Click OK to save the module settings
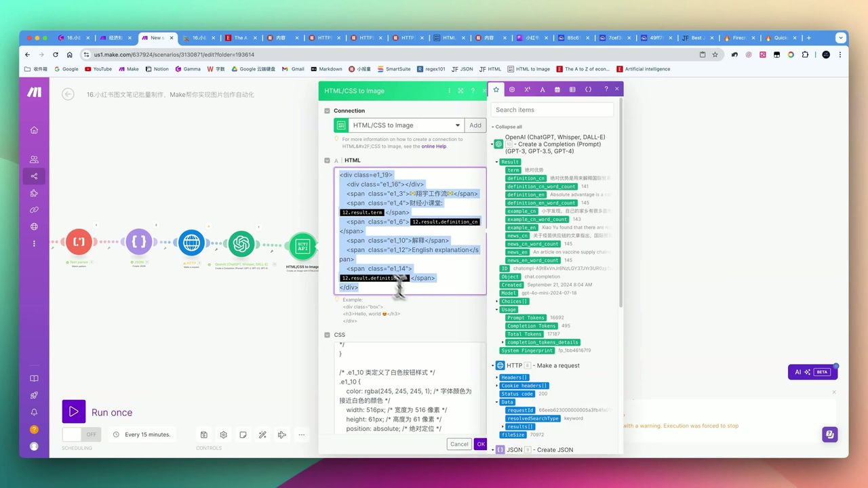 tap(481, 444)
